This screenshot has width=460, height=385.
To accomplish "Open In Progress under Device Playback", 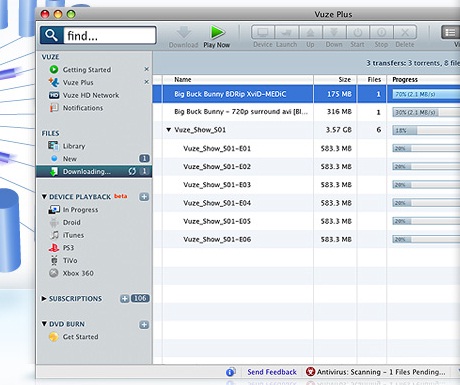I will point(80,210).
